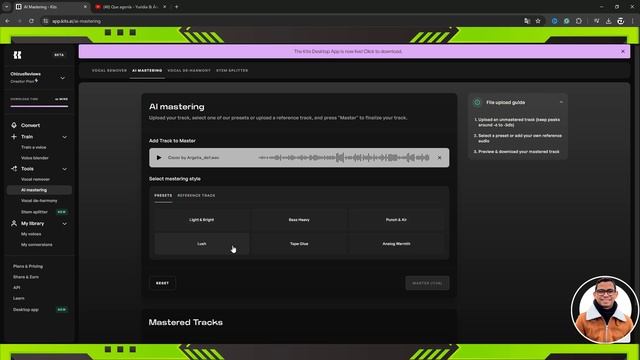This screenshot has width=640, height=360.
Task: Open My voices in the sidebar
Action: [31, 234]
